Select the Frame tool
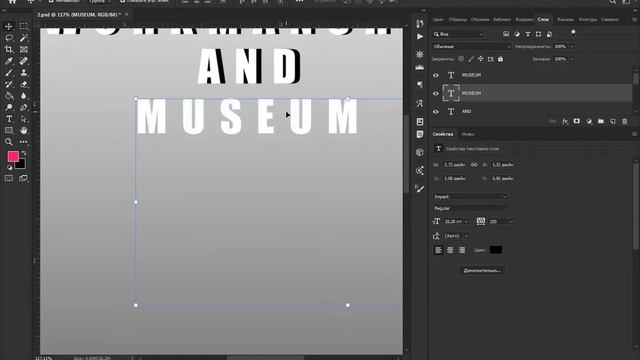 (24, 49)
